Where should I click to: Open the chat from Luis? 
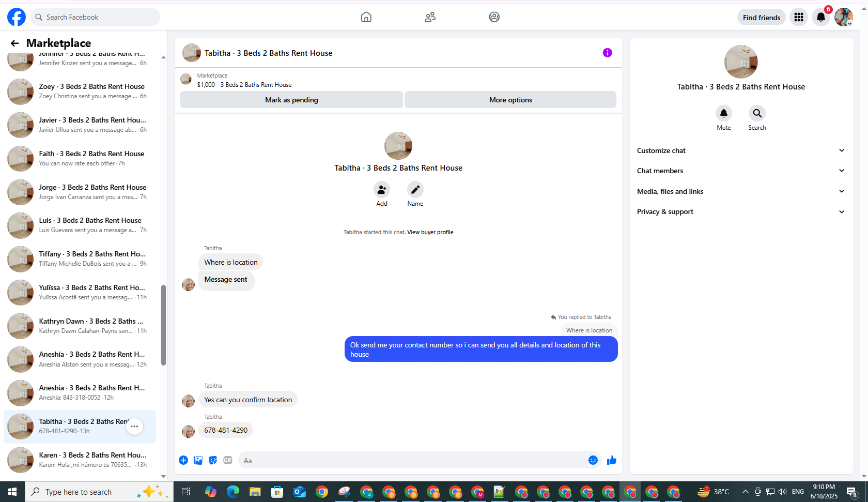(80, 225)
